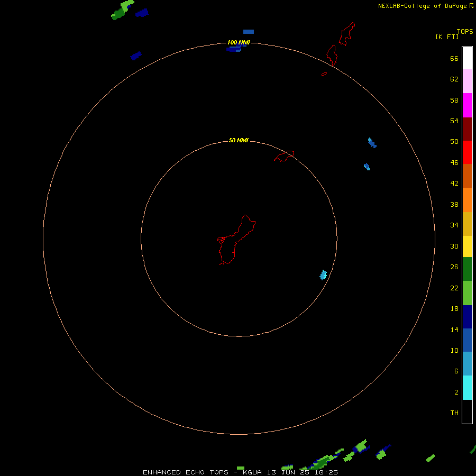Viewport: 476px width, 476px height.
Task: Click the "54" legend value
Action: point(454,121)
